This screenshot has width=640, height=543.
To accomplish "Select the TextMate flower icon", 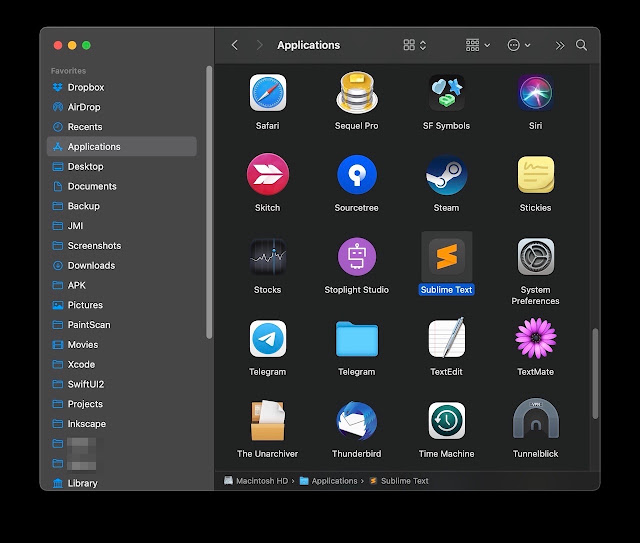I will pos(536,338).
